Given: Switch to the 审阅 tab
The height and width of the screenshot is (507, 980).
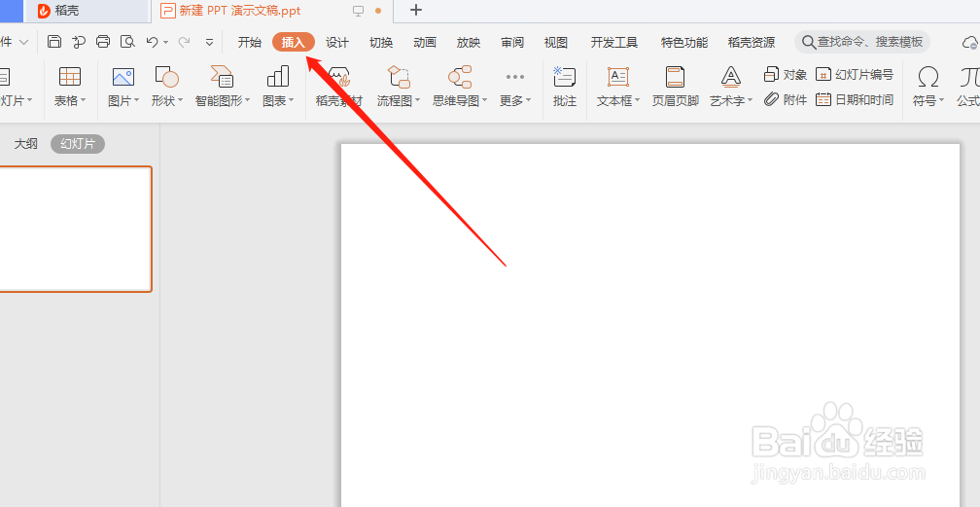Looking at the screenshot, I should (511, 43).
